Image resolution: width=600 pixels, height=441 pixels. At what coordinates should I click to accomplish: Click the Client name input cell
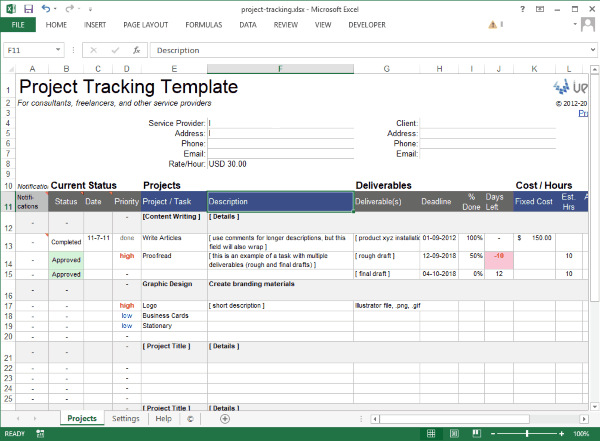pyautogui.click(x=488, y=123)
